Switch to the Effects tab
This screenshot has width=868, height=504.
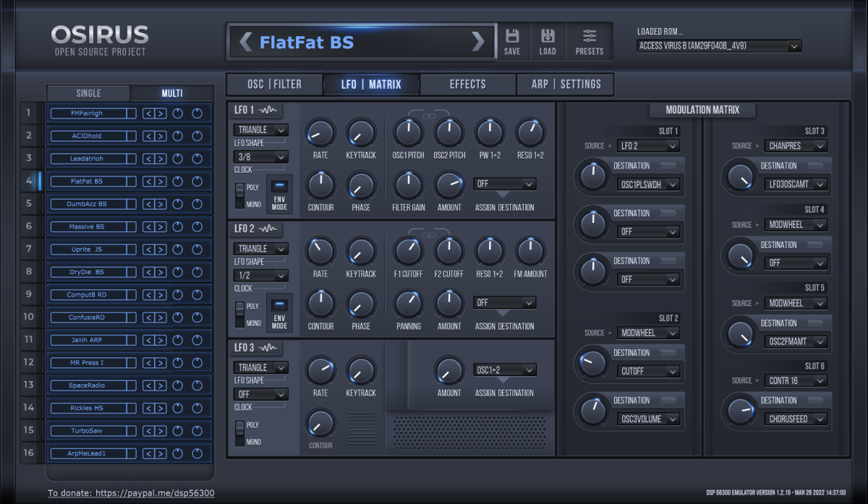click(x=468, y=85)
